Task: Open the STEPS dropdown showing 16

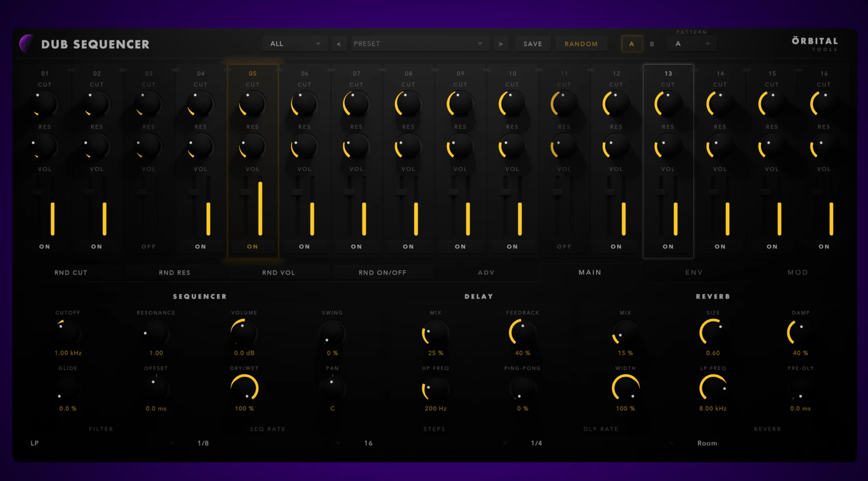Action: (435, 443)
